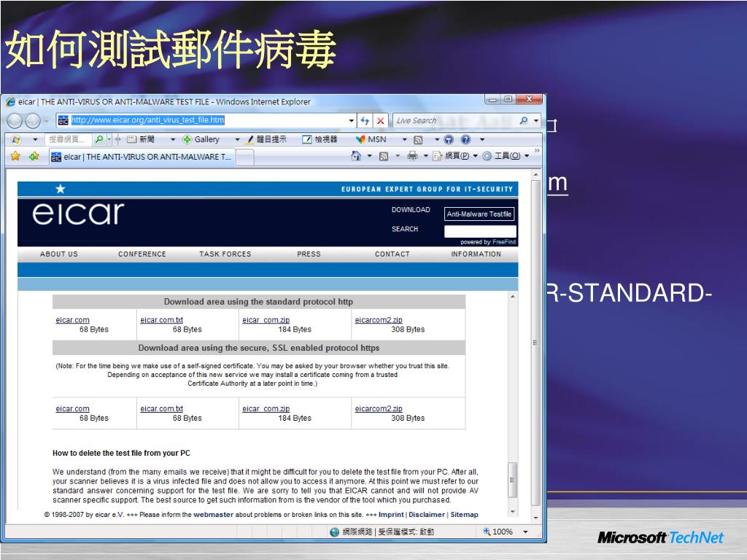Screen dimensions: 747x560
Task: Open the recent pages dropdown beside Forward
Action: pyautogui.click(x=46, y=121)
